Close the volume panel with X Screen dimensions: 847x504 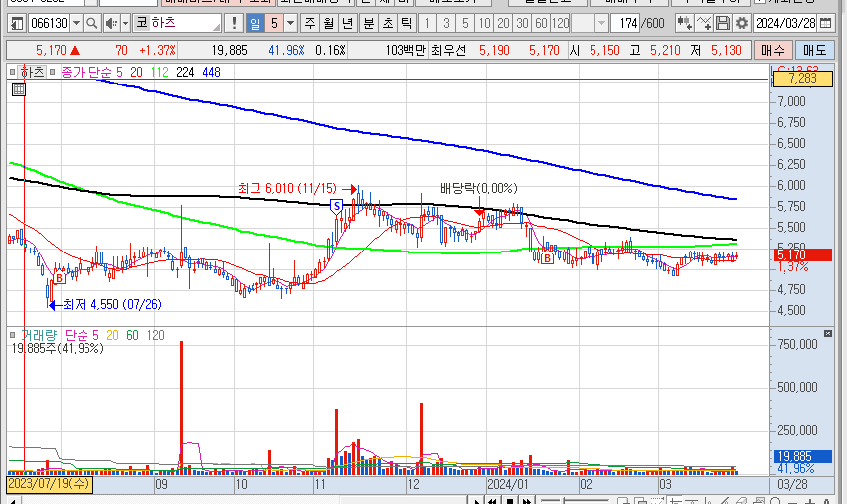point(827,334)
